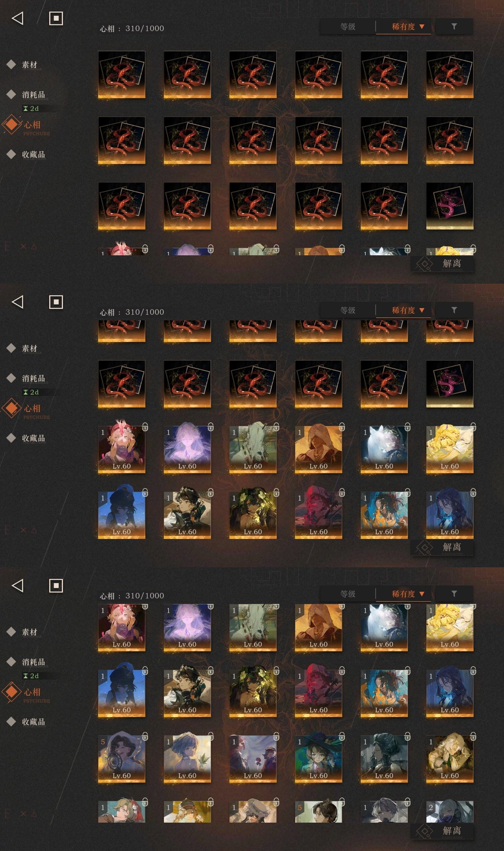The image size is (504, 851).
Task: Select the purple serpent psychube in the topmost panel
Action: point(450,206)
